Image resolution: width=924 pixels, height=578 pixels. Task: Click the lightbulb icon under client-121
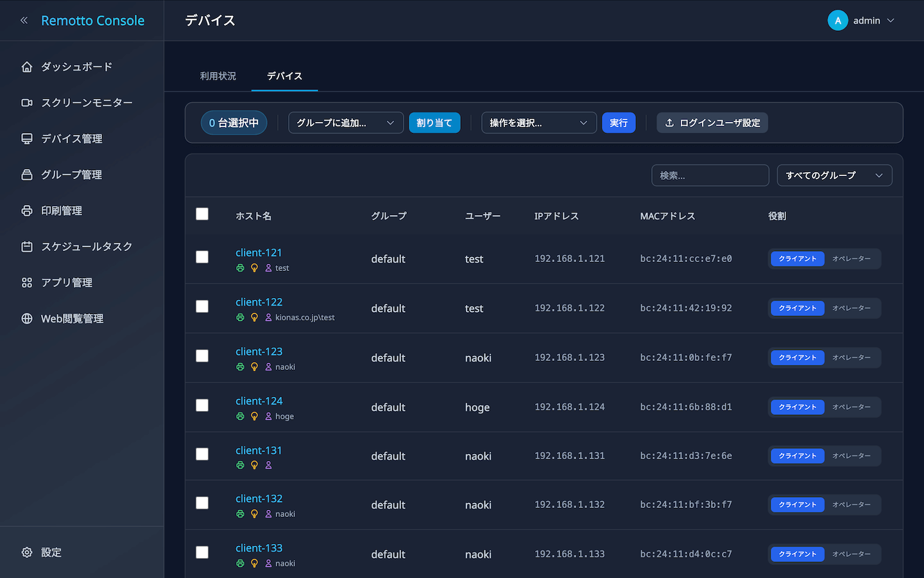[254, 268]
